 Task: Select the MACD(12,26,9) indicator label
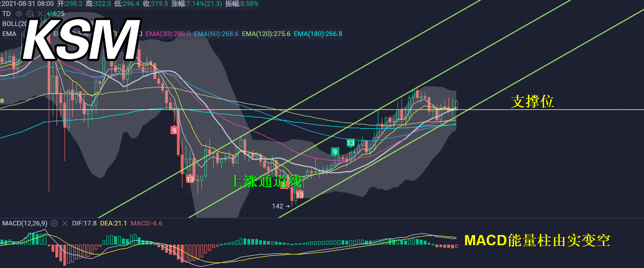pyautogui.click(x=24, y=223)
